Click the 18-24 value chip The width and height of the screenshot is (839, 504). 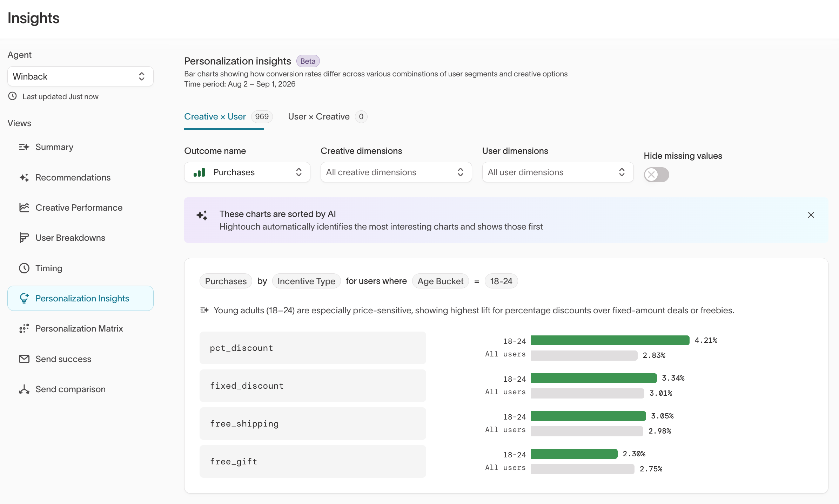501,281
